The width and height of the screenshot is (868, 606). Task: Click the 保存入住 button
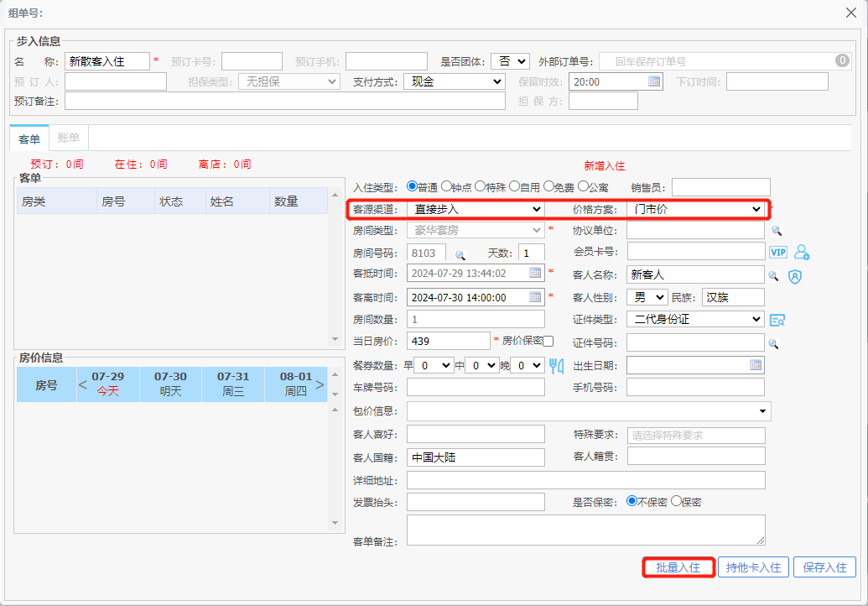[825, 567]
